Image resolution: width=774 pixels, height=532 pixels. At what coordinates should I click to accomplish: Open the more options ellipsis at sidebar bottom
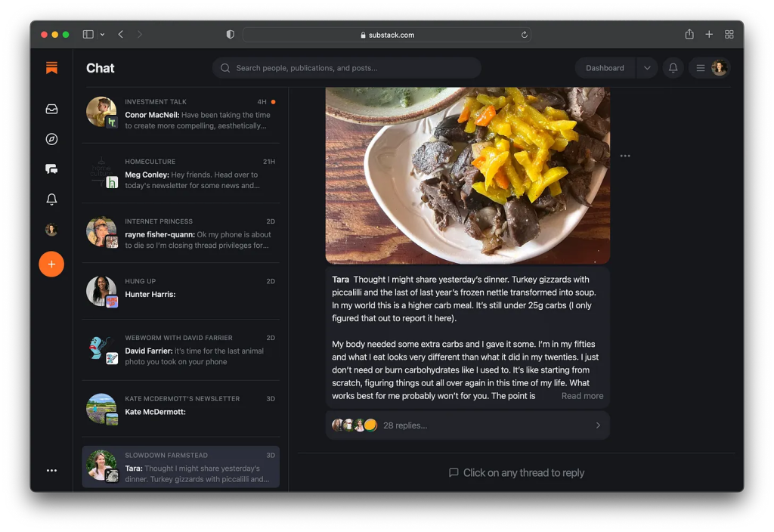tap(51, 470)
